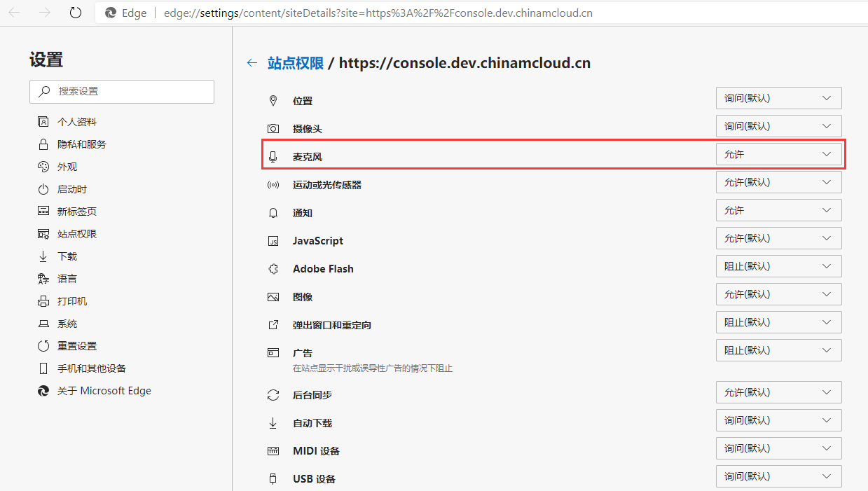This screenshot has height=491, width=868.
Task: Click the 通知 bell icon
Action: tap(273, 213)
